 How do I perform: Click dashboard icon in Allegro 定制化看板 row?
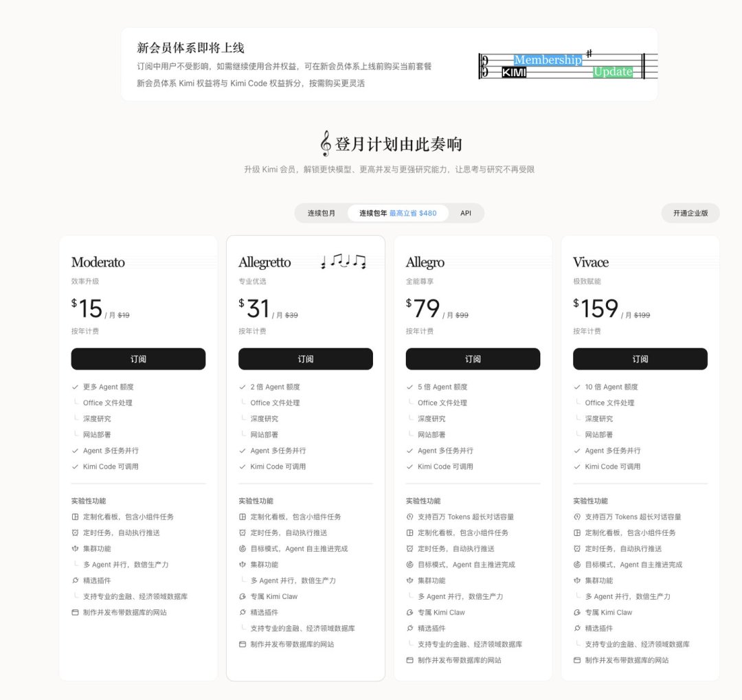pyautogui.click(x=409, y=532)
